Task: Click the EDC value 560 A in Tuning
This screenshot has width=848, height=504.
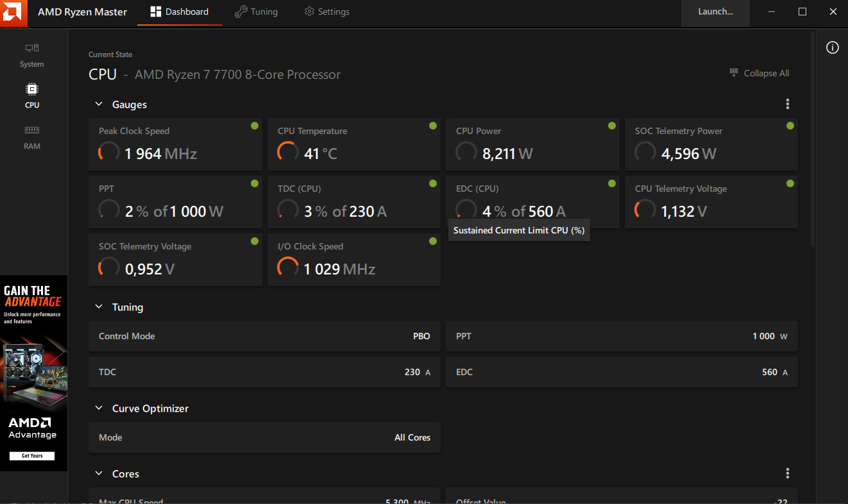Action: coord(774,372)
